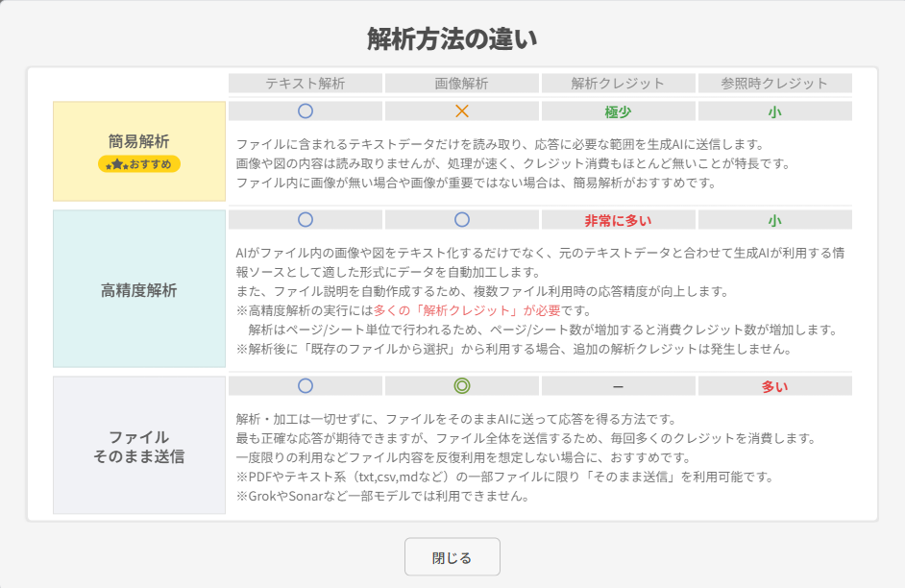Viewport: 905px width, 588px height.
Task: Click note ※解析後に「既存のファイルから選択」
Action: [x=514, y=349]
